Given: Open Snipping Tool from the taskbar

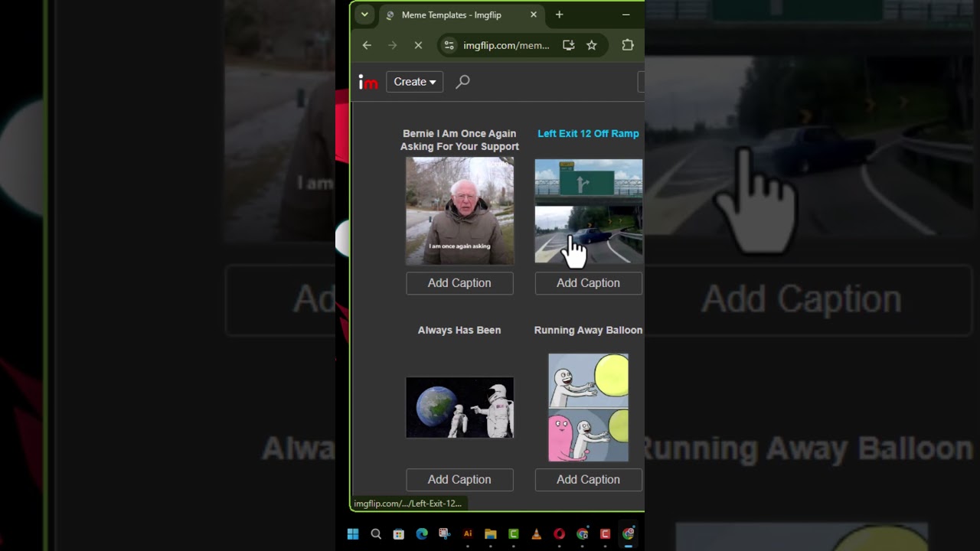Looking at the screenshot, I should pos(445,534).
